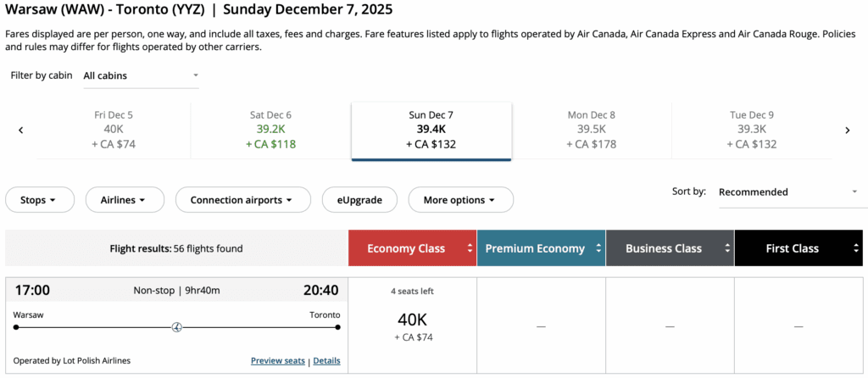Viewport: 868px width, 378px height.
Task: Toggle the eUpgrade filter
Action: pyautogui.click(x=359, y=200)
